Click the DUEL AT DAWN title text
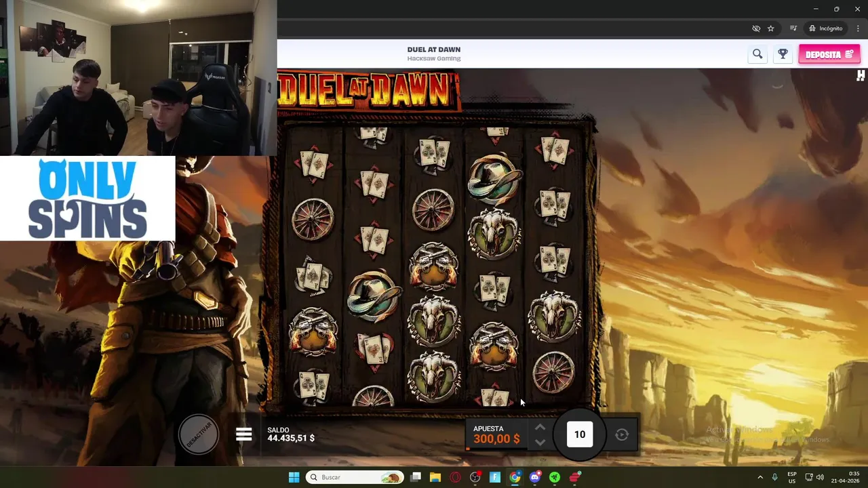 click(x=434, y=49)
